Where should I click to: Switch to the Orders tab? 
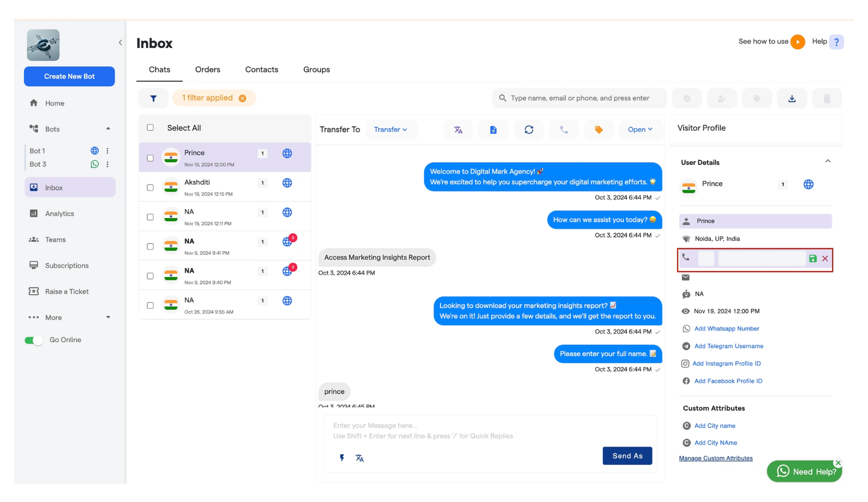(207, 70)
